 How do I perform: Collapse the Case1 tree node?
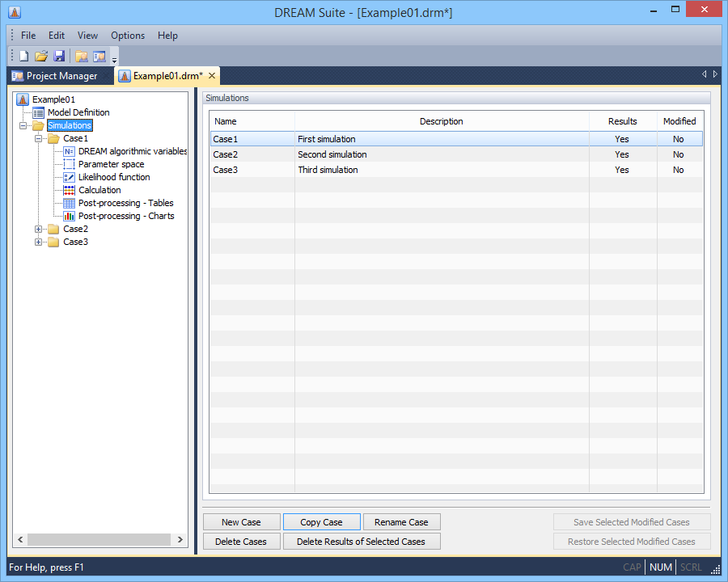(38, 139)
